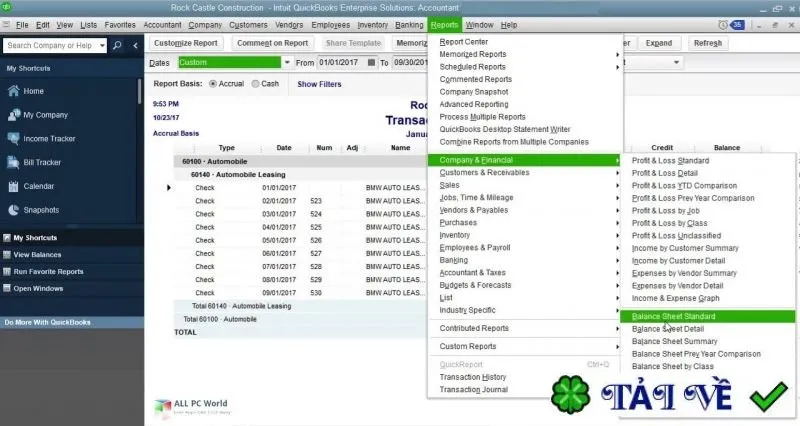The image size is (800, 426).
Task: Click the search magnifier icon
Action: tap(117, 45)
